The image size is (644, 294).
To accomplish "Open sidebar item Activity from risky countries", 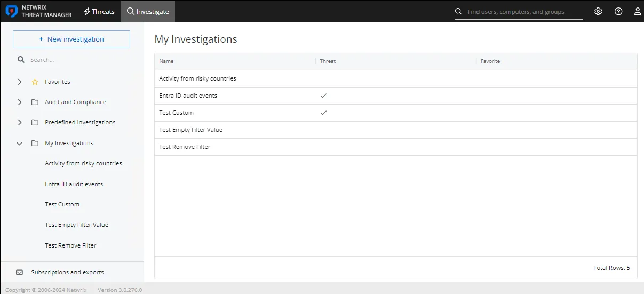I will pyautogui.click(x=83, y=163).
